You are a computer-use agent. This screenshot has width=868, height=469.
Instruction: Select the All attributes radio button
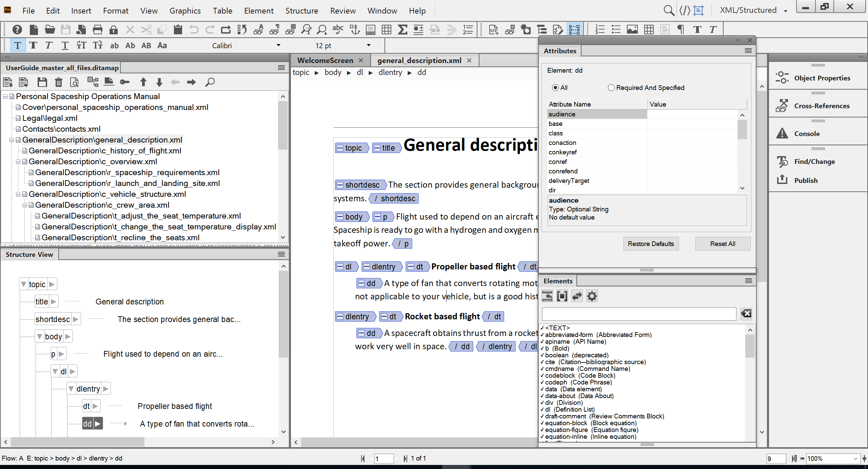pos(555,88)
